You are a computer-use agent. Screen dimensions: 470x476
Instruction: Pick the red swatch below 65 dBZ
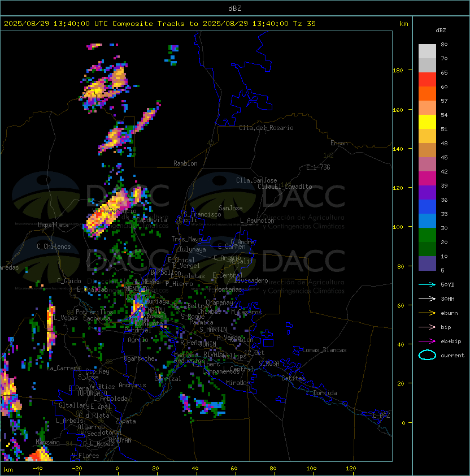click(x=427, y=80)
